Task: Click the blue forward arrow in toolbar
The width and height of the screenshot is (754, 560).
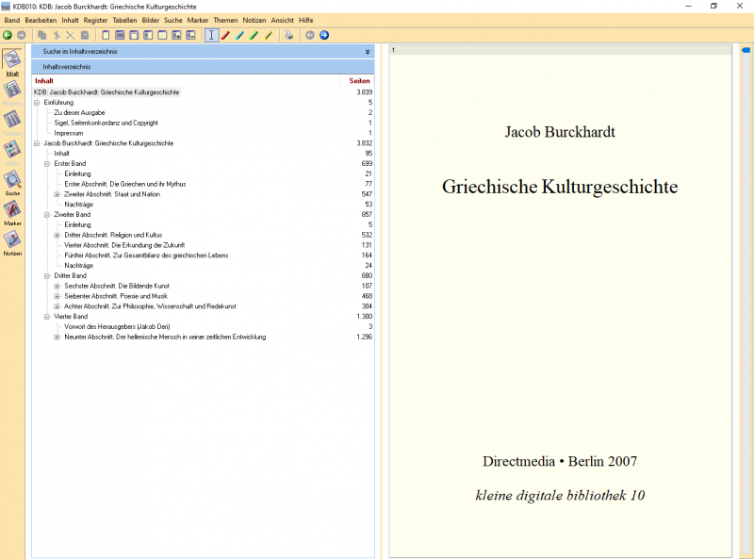Action: coord(324,35)
